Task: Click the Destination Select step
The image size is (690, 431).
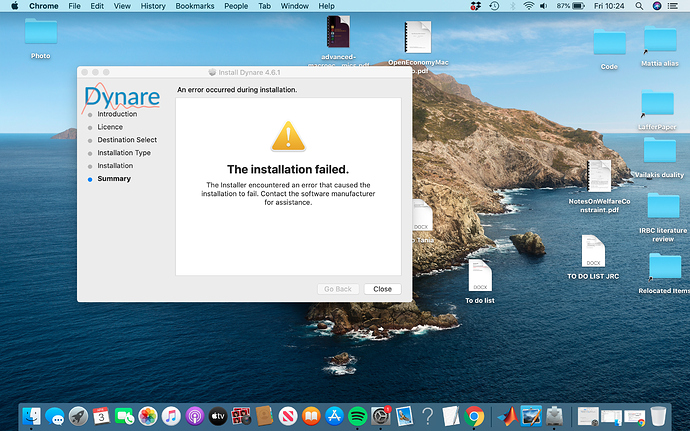Action: pyautogui.click(x=127, y=140)
